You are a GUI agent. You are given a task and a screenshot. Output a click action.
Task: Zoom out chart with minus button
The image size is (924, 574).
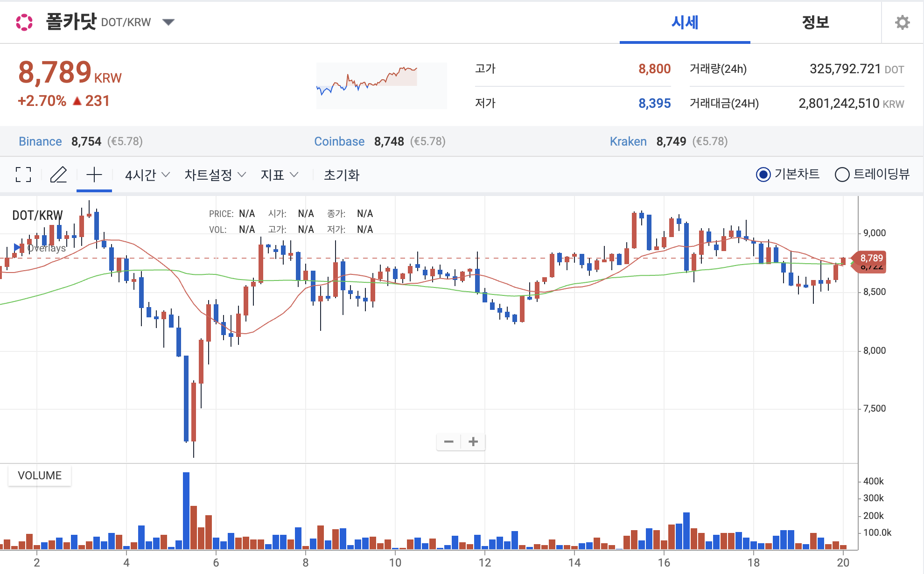(x=449, y=441)
